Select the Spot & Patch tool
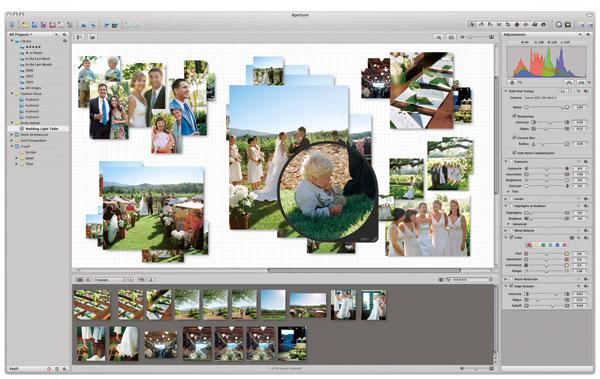The image size is (600, 379). tap(517, 25)
